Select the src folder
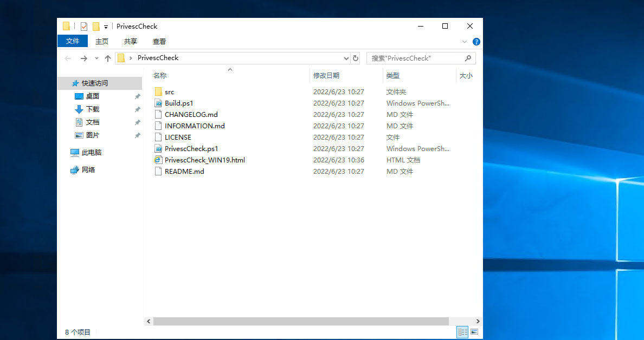Viewport: 644px width, 340px height. 169,92
